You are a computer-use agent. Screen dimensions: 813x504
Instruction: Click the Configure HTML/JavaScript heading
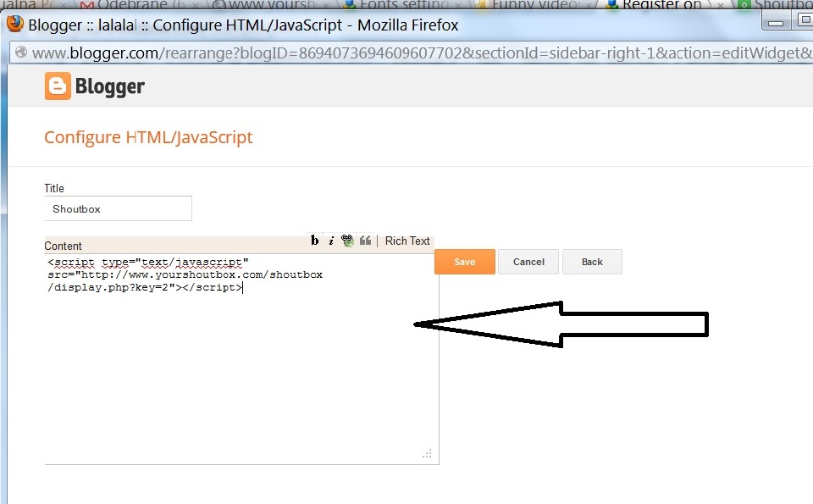148,137
